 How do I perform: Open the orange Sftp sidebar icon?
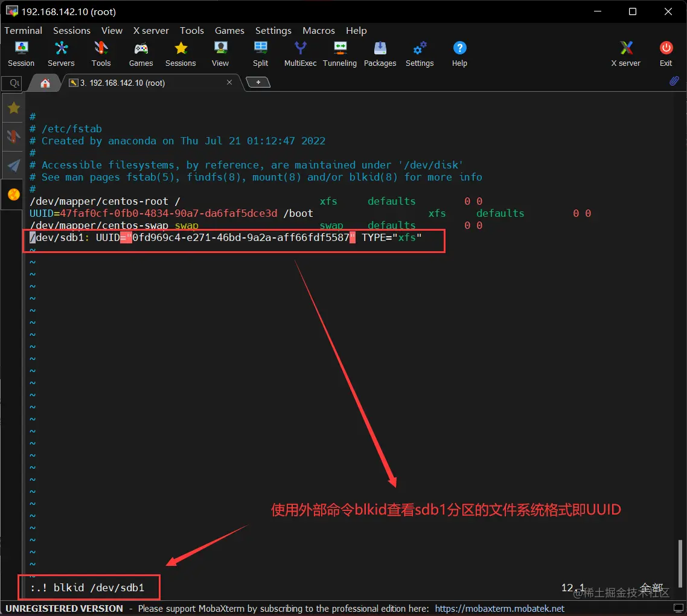tap(13, 194)
